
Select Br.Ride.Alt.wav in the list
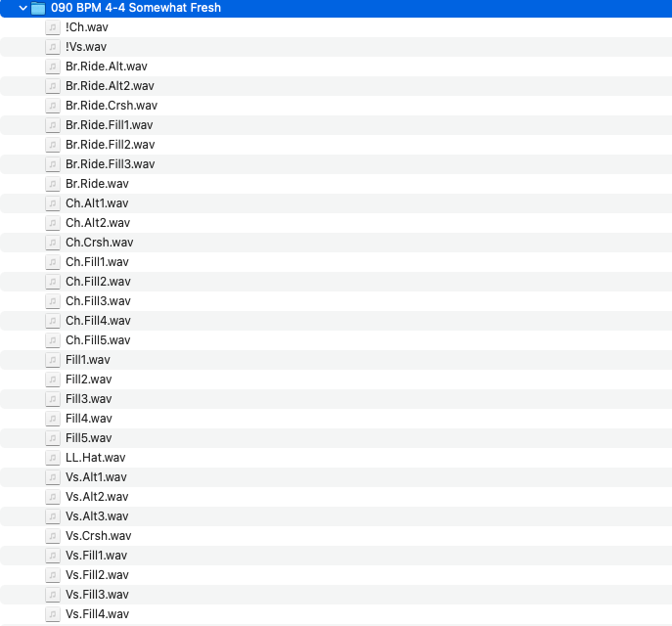pos(106,67)
